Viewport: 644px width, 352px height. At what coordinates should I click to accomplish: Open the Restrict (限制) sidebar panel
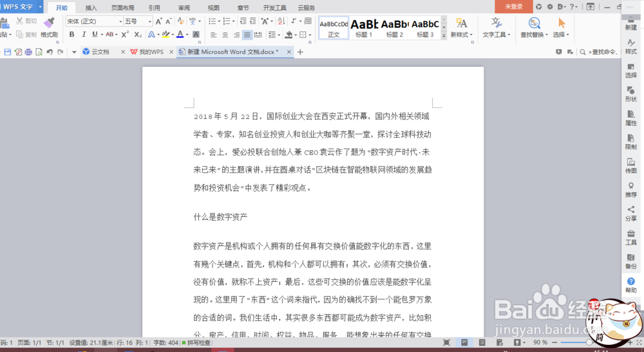[x=631, y=142]
